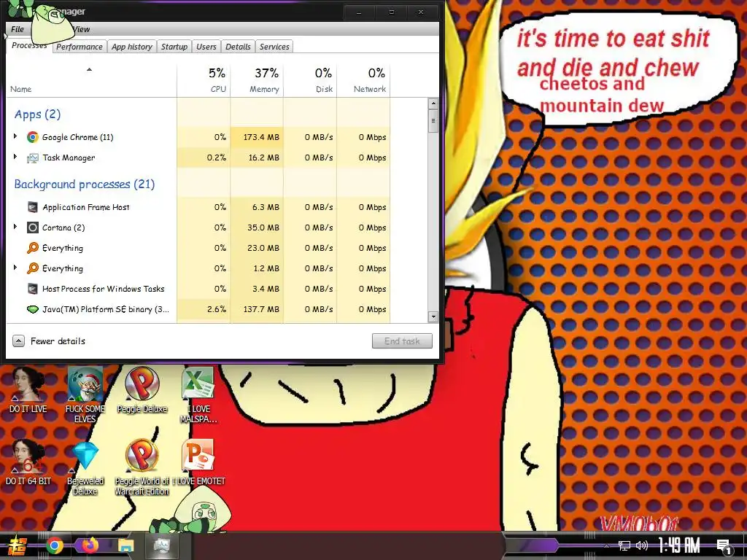Click the Application Frame Host icon
The height and width of the screenshot is (560, 747).
point(32,207)
